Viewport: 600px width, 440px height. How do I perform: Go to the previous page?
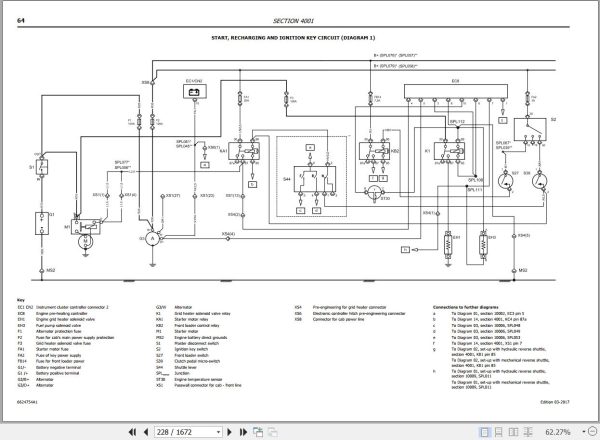(146, 432)
